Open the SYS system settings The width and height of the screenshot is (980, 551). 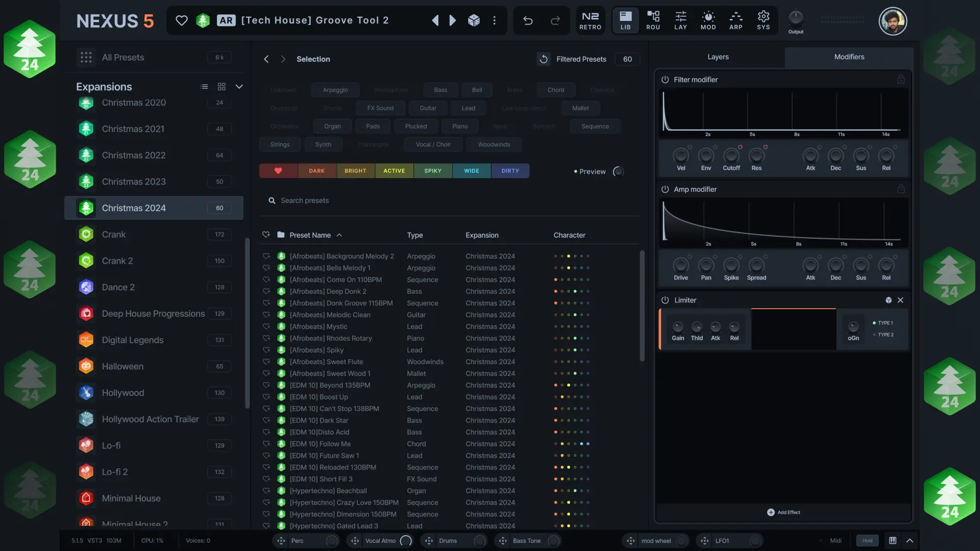click(763, 20)
